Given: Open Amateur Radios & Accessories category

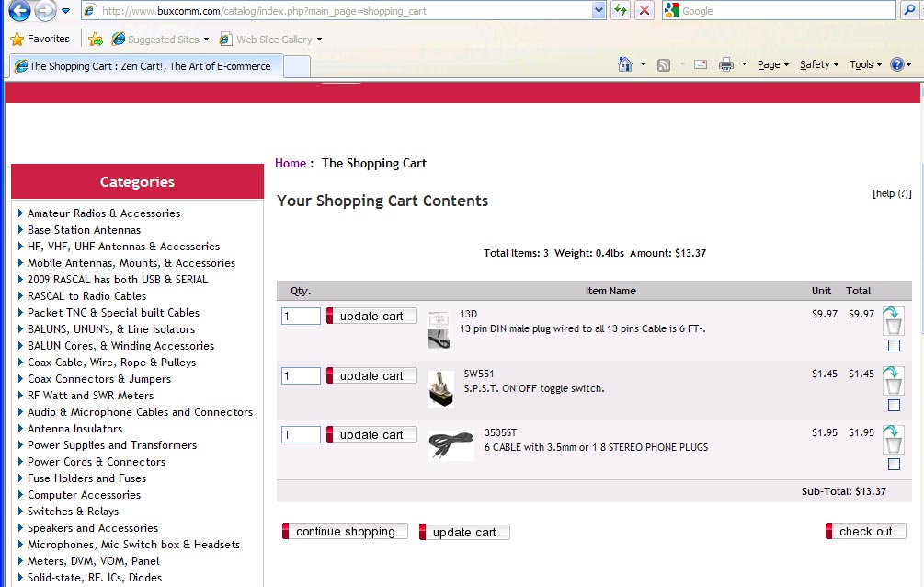Looking at the screenshot, I should pyautogui.click(x=104, y=213).
